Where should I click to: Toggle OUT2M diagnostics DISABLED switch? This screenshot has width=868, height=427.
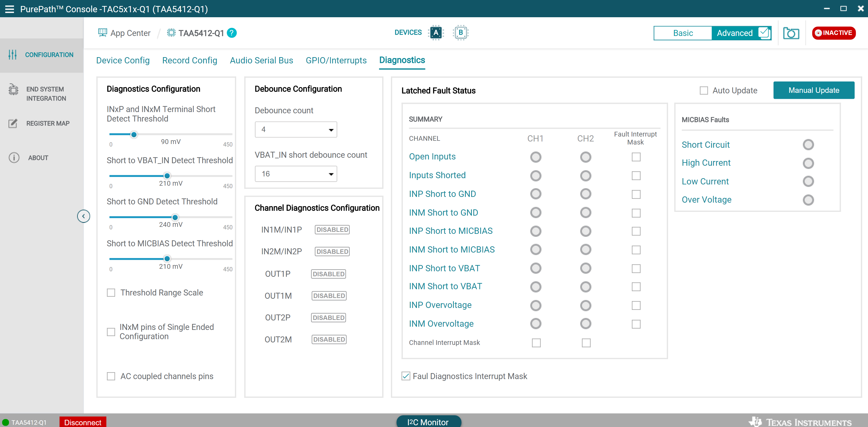coord(329,339)
